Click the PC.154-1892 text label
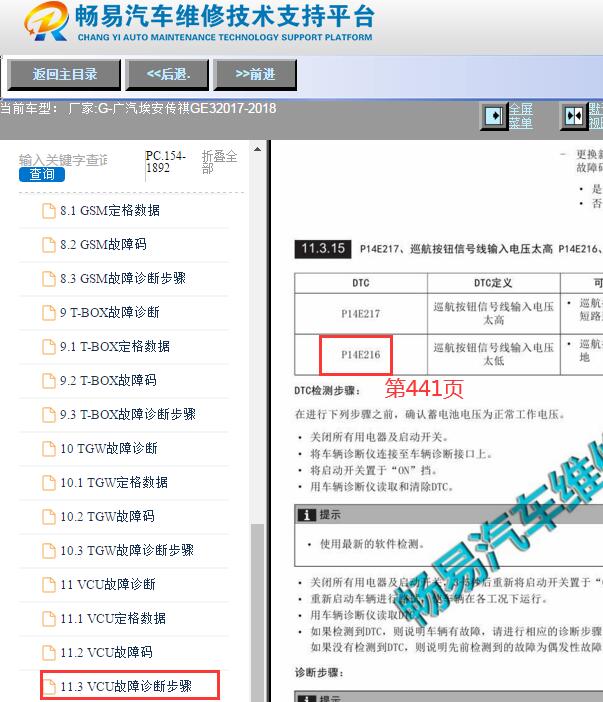The height and width of the screenshot is (702, 603). pyautogui.click(x=165, y=162)
